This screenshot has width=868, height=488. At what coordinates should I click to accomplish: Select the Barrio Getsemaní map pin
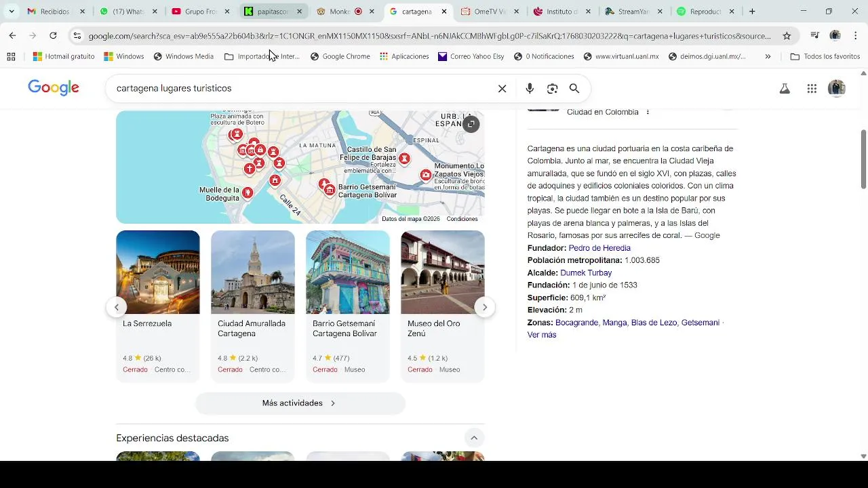click(x=330, y=190)
